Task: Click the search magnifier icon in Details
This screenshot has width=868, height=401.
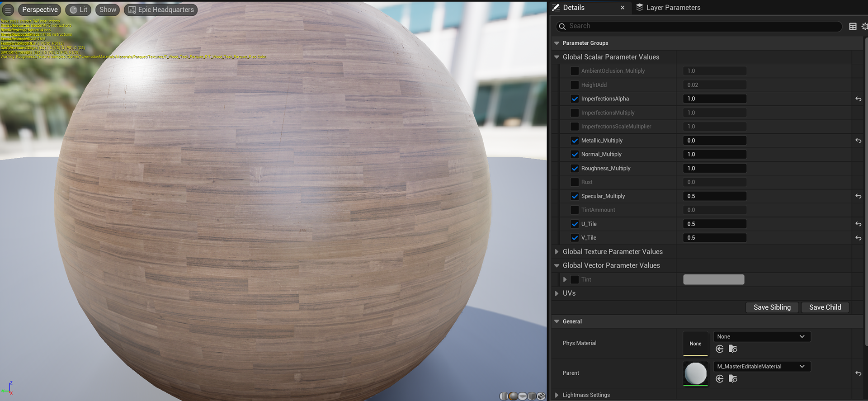Action: [x=562, y=26]
